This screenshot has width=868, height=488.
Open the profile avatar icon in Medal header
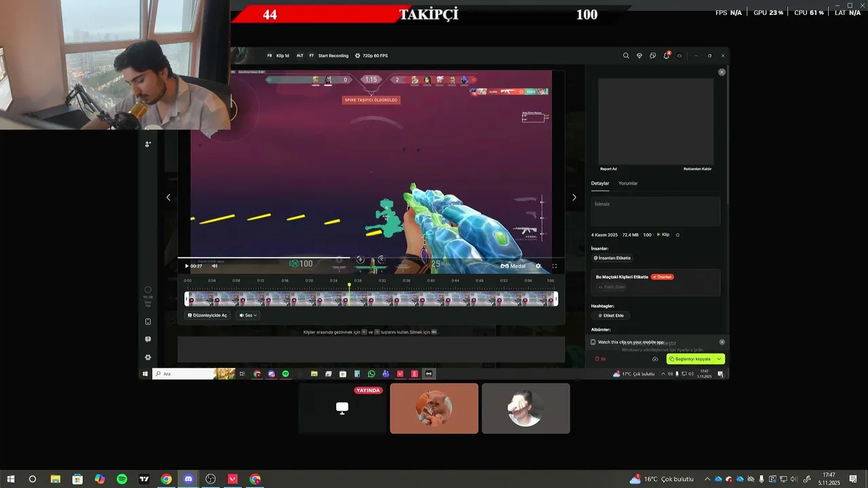point(679,56)
